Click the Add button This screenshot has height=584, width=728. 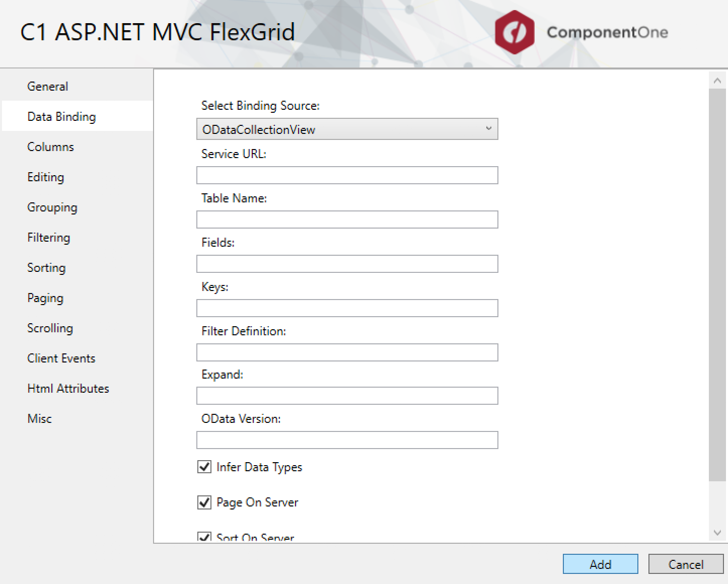(x=600, y=564)
